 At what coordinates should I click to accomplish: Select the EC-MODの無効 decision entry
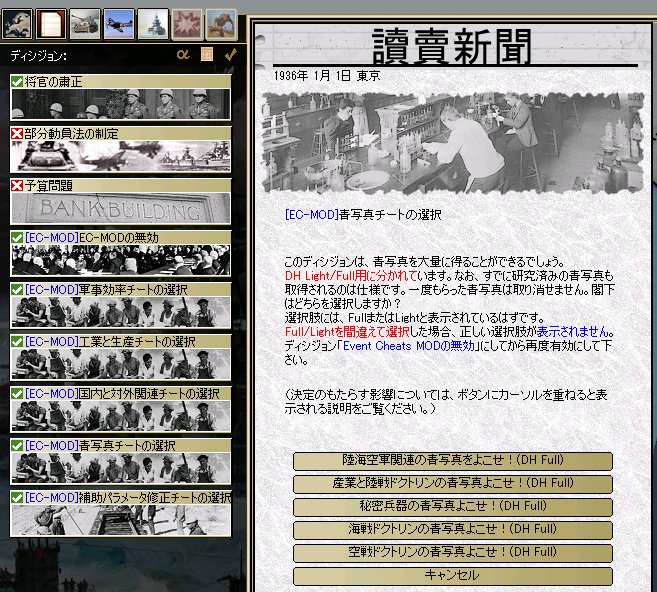(x=120, y=237)
